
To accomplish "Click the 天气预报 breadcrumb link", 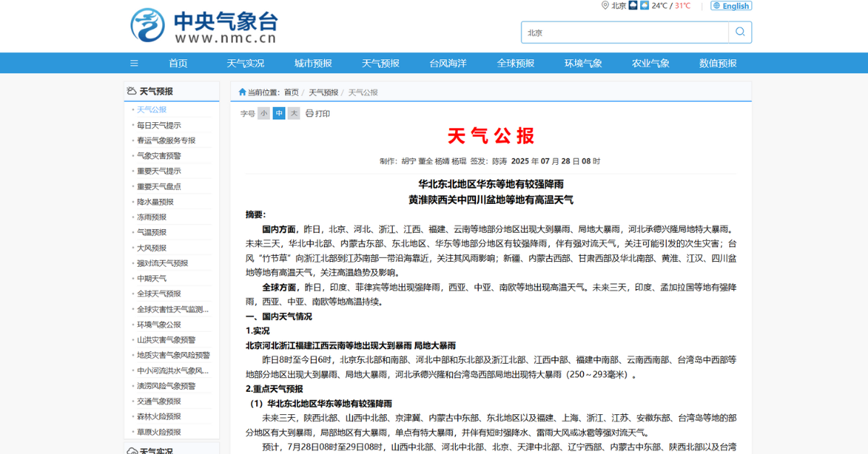I will (x=323, y=93).
